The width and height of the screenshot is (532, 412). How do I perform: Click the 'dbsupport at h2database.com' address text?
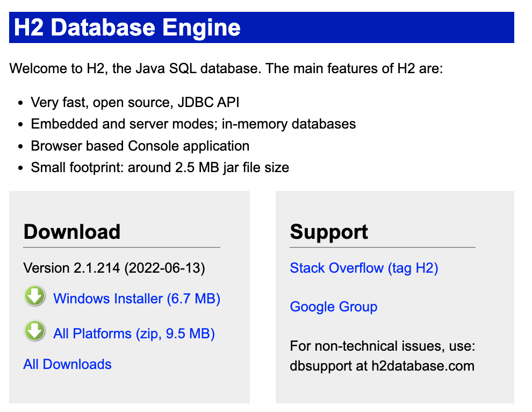pyautogui.click(x=382, y=366)
